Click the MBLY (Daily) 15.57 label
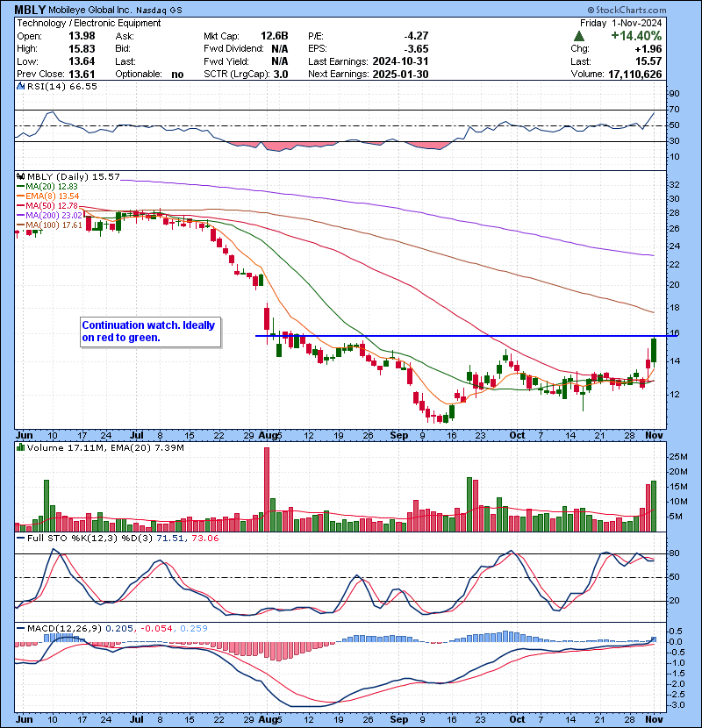Screen dimensions: 702x728 click(x=74, y=176)
